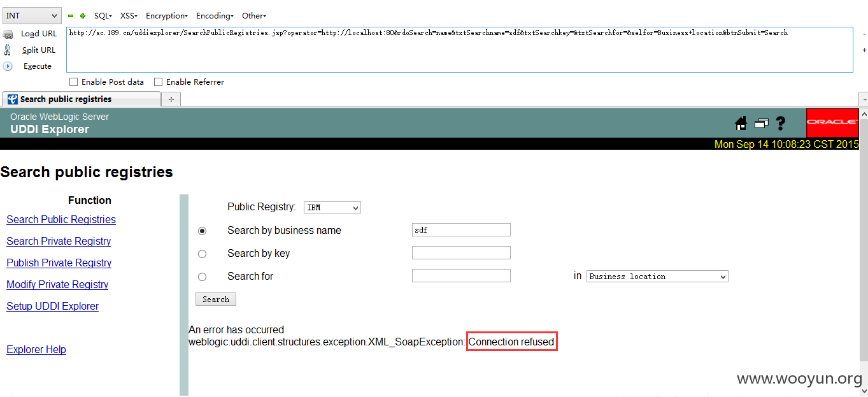The height and width of the screenshot is (397, 868).
Task: Click the tab favicon for Search public registries
Action: tap(12, 99)
